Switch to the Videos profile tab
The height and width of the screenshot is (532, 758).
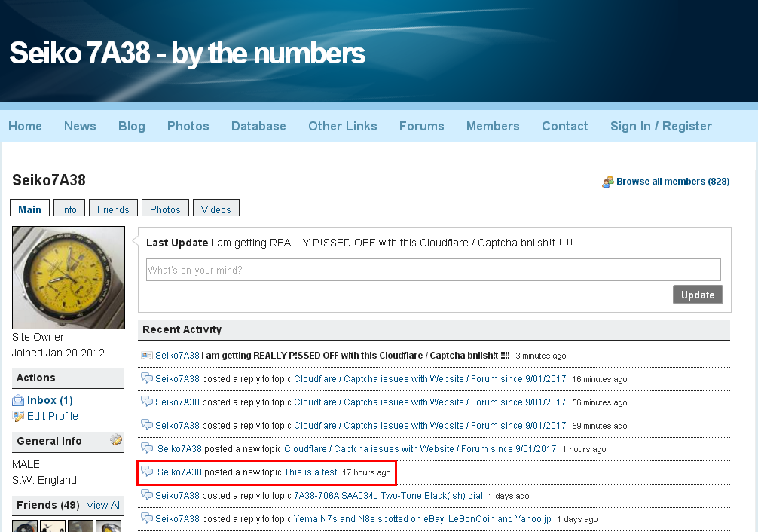coord(215,209)
